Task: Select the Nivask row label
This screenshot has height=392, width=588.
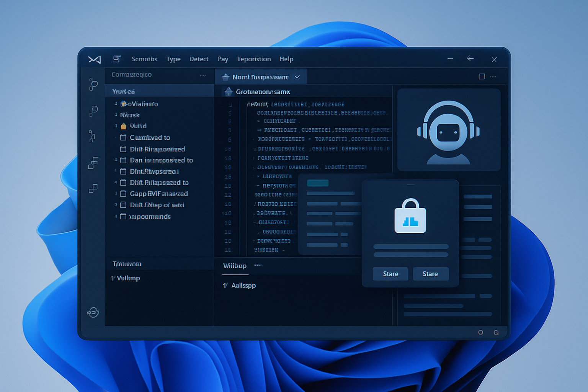Action: (130, 115)
